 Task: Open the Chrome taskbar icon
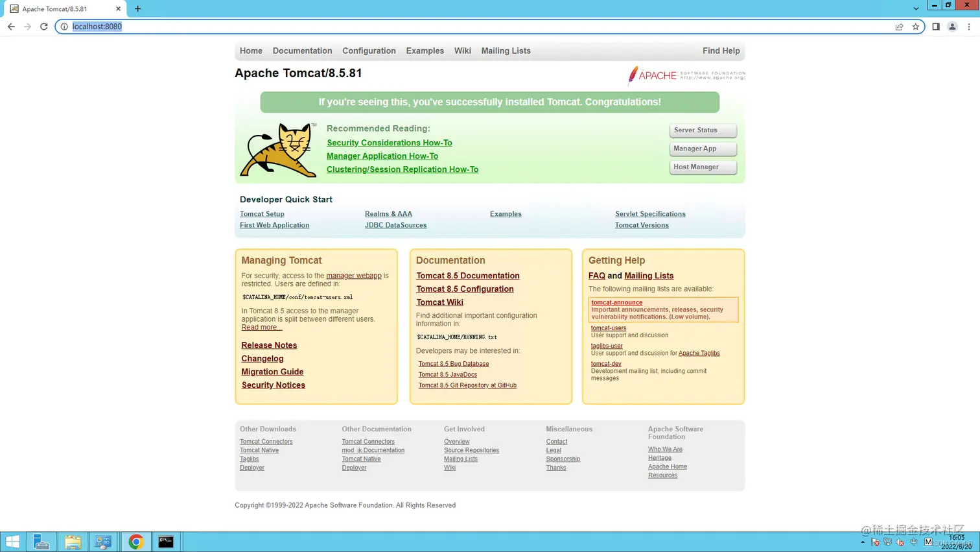135,542
